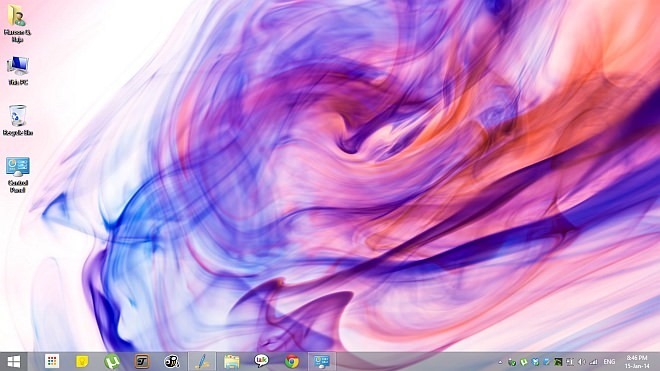The width and height of the screenshot is (660, 371).
Task: Open the volume speaker tray icon
Action: coord(581,362)
